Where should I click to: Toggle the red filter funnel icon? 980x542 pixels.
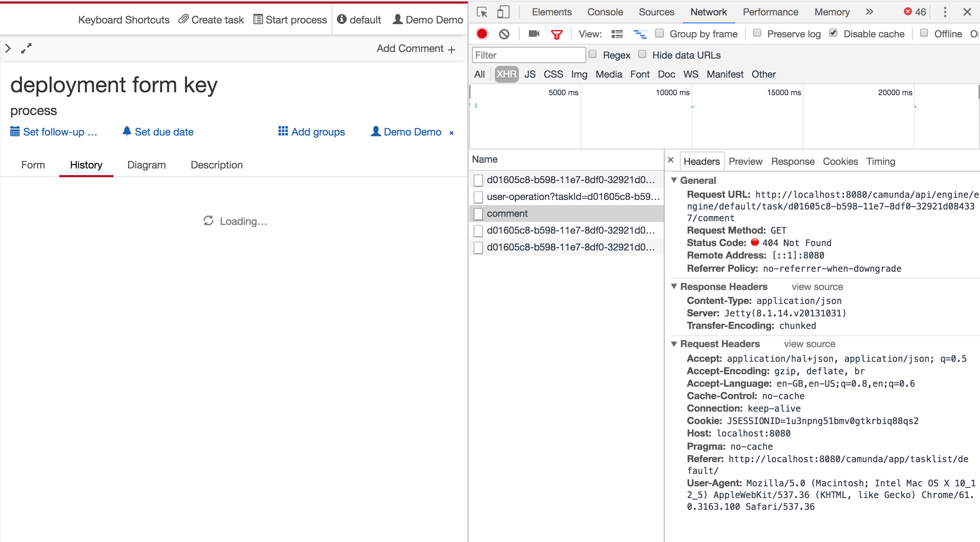pos(556,35)
